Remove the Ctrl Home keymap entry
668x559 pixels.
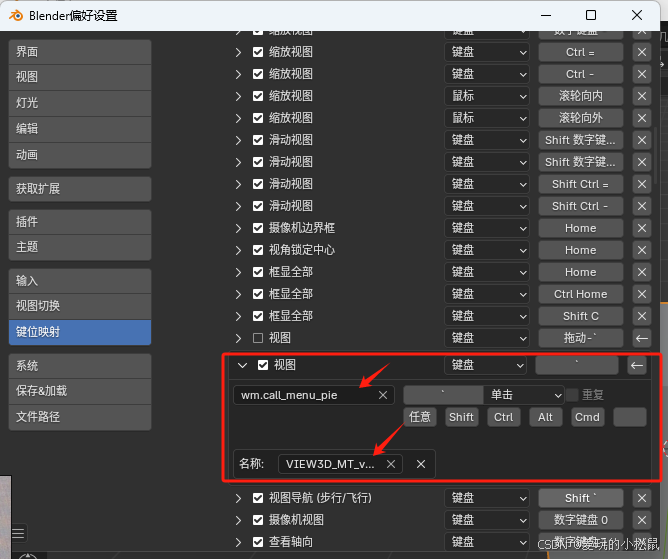tap(642, 294)
